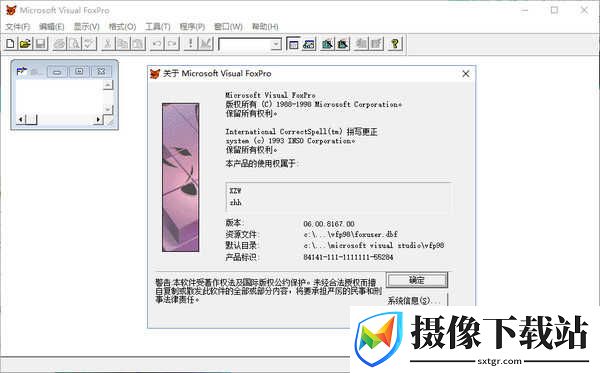Close the 关于 Microsoft Visual FoxPro dialog
Image resolution: width=600 pixels, height=373 pixels.
pyautogui.click(x=466, y=73)
